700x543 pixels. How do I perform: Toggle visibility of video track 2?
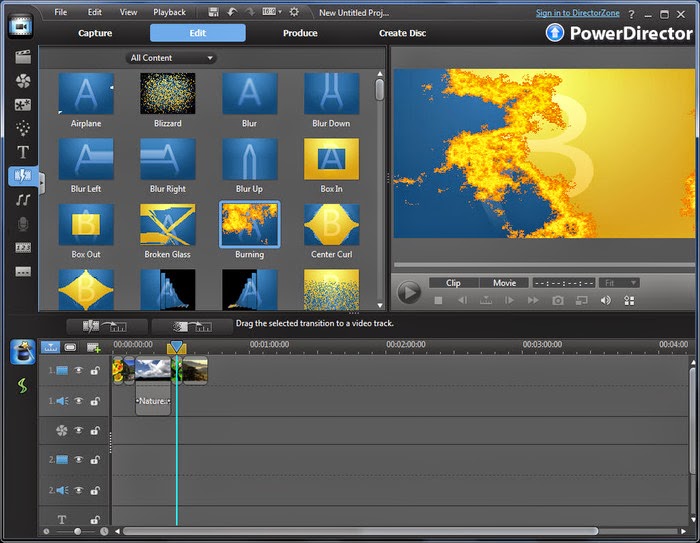coord(79,459)
